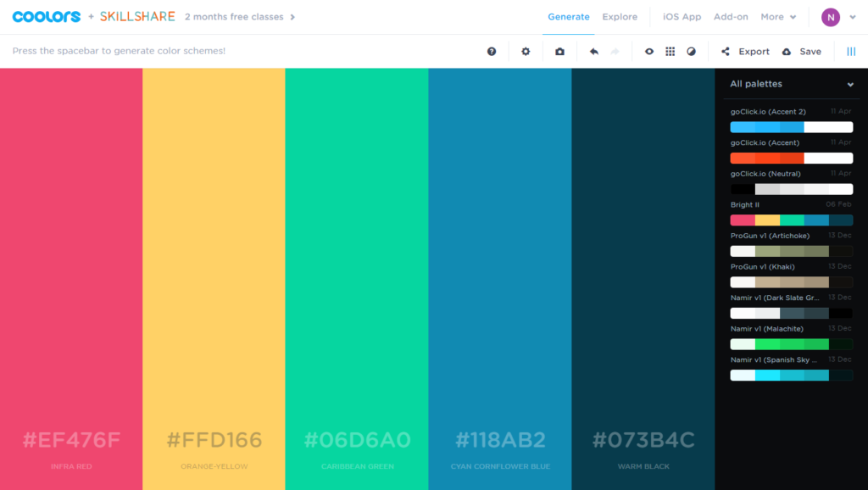The image size is (868, 490).
Task: Click the INFRA RED color name
Action: [x=71, y=466]
